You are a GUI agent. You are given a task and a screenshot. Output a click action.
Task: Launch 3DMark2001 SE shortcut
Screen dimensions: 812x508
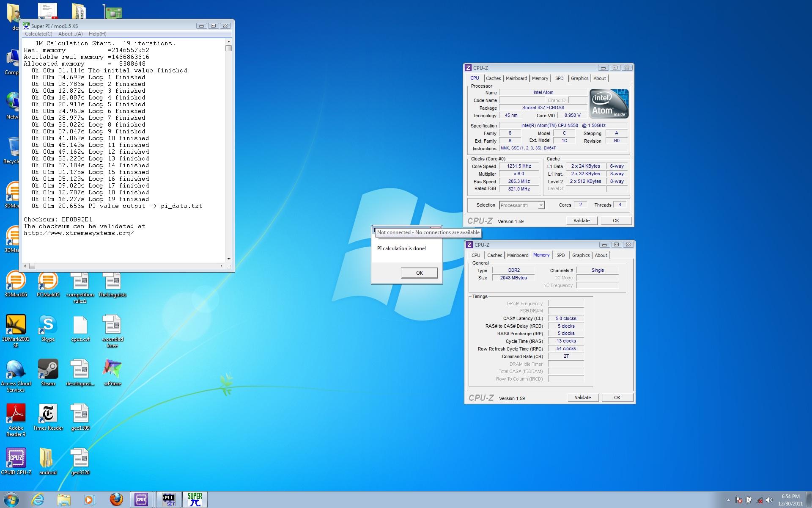pyautogui.click(x=16, y=331)
